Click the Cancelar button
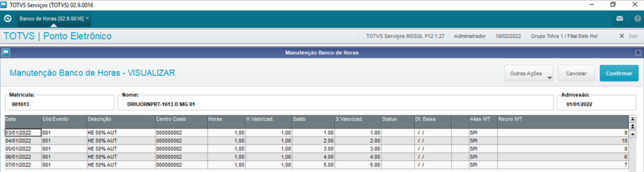 pyautogui.click(x=576, y=73)
